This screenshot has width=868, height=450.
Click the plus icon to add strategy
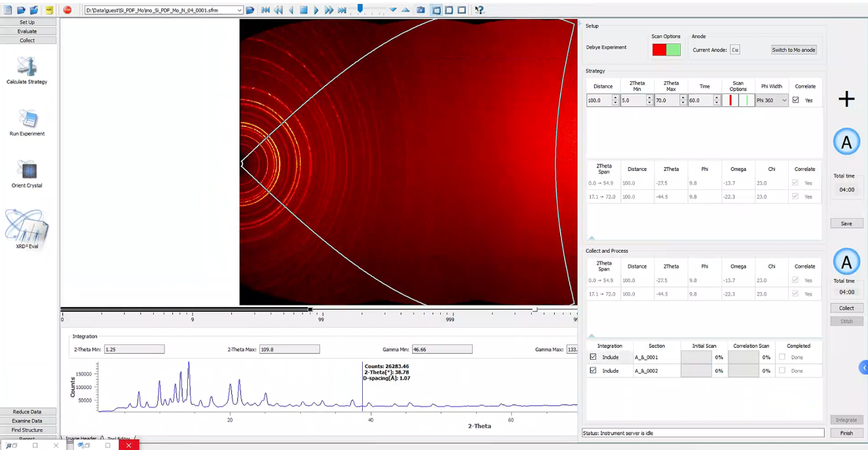tap(846, 100)
